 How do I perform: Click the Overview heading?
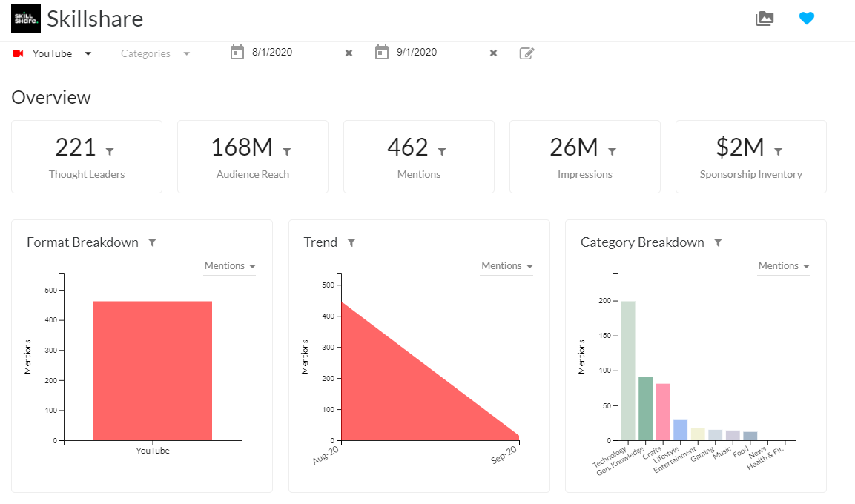point(51,98)
